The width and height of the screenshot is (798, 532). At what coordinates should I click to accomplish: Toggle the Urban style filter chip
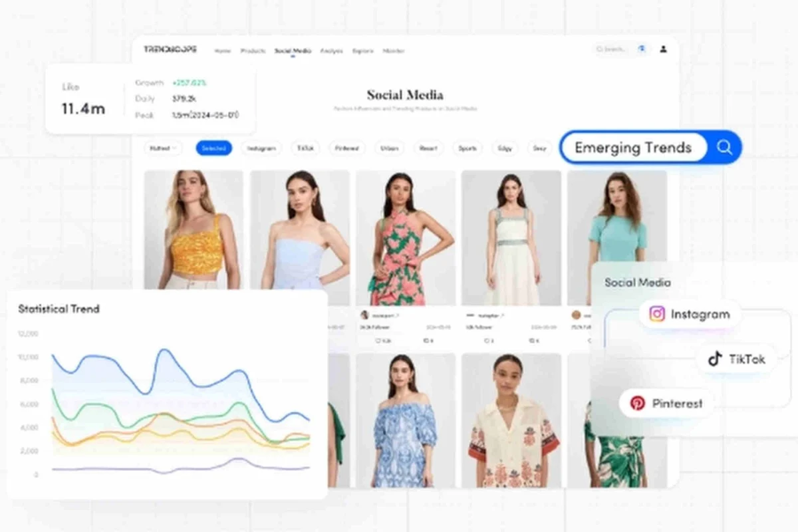pos(387,148)
